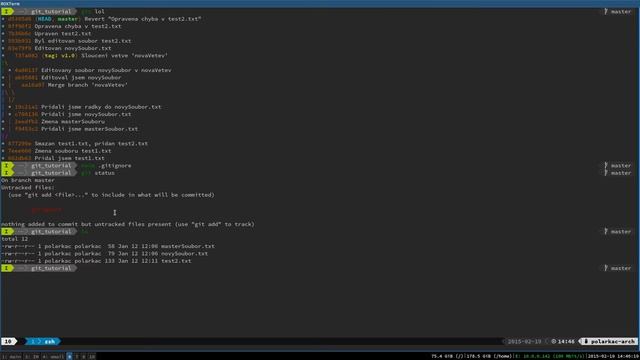Select the '1 > zsh' tmux window tab
This screenshot has width=640, height=360.
(x=43, y=341)
